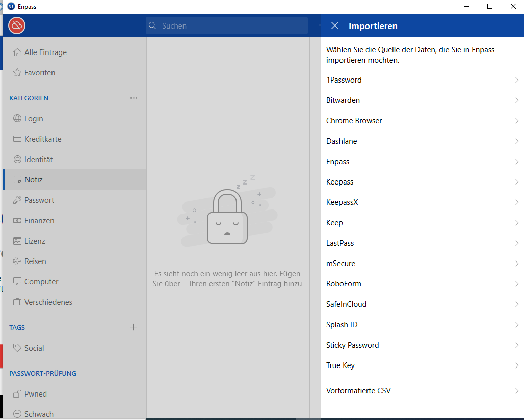
Task: Expand the Vorformatierte CSV chevron
Action: click(516, 391)
